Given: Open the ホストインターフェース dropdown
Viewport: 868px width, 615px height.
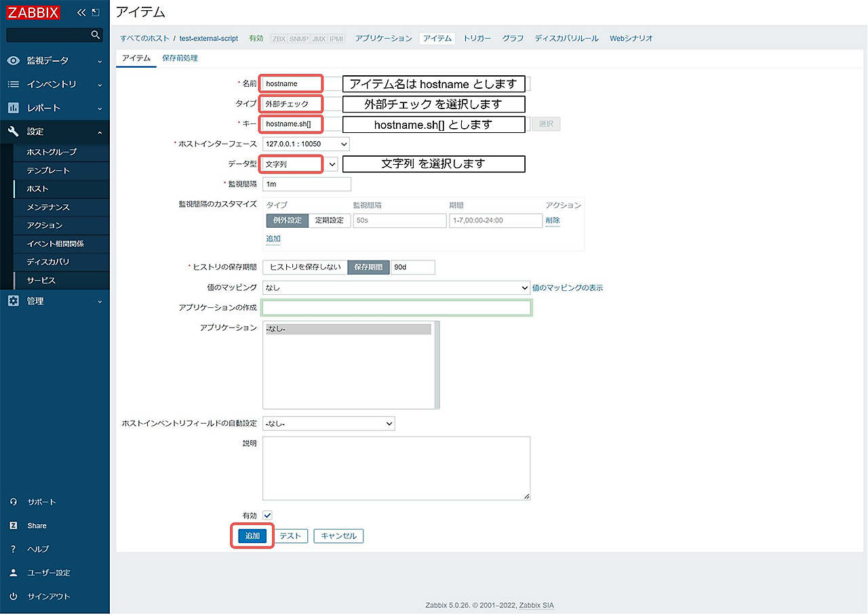Looking at the screenshot, I should [x=306, y=144].
